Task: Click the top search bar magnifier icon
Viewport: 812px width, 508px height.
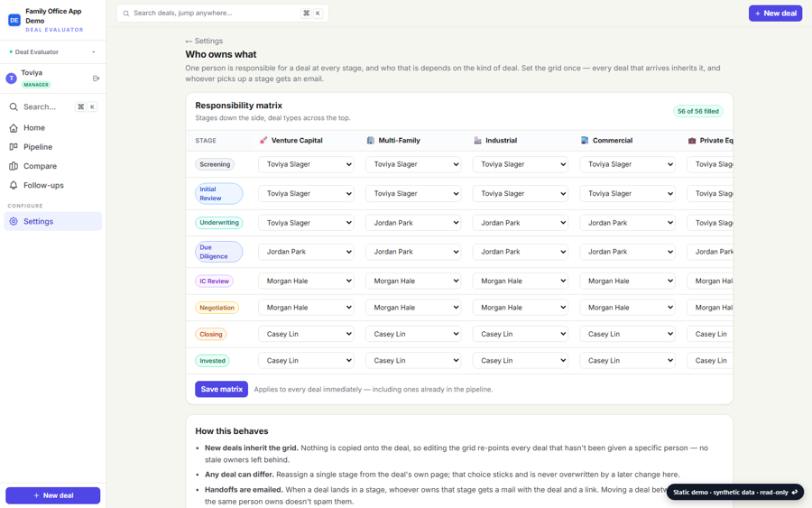Action: [125, 14]
